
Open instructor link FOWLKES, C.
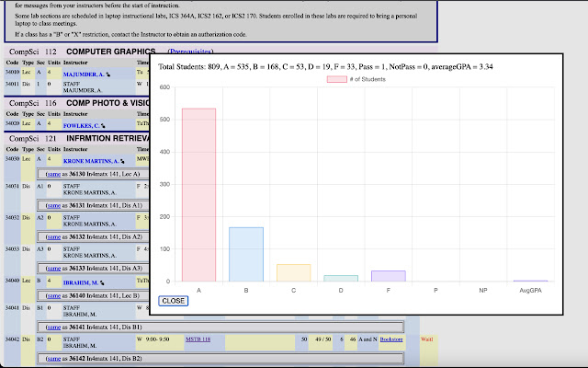(81, 126)
